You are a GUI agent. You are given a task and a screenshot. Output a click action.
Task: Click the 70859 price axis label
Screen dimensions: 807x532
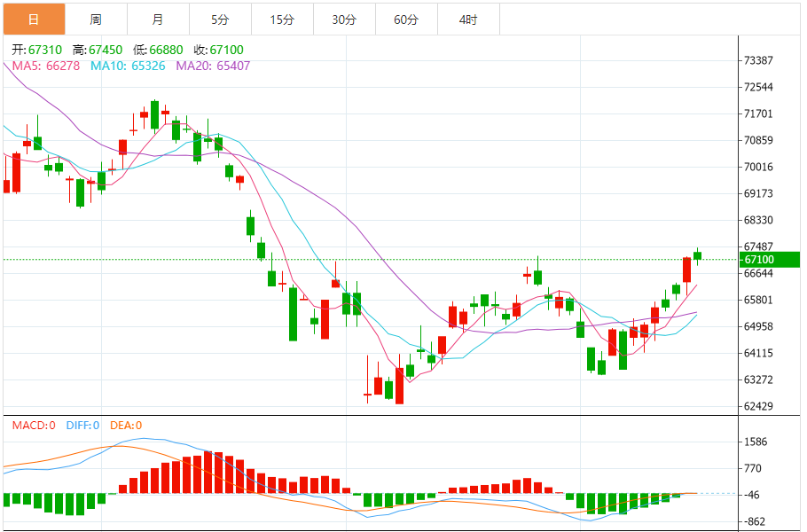(758, 140)
